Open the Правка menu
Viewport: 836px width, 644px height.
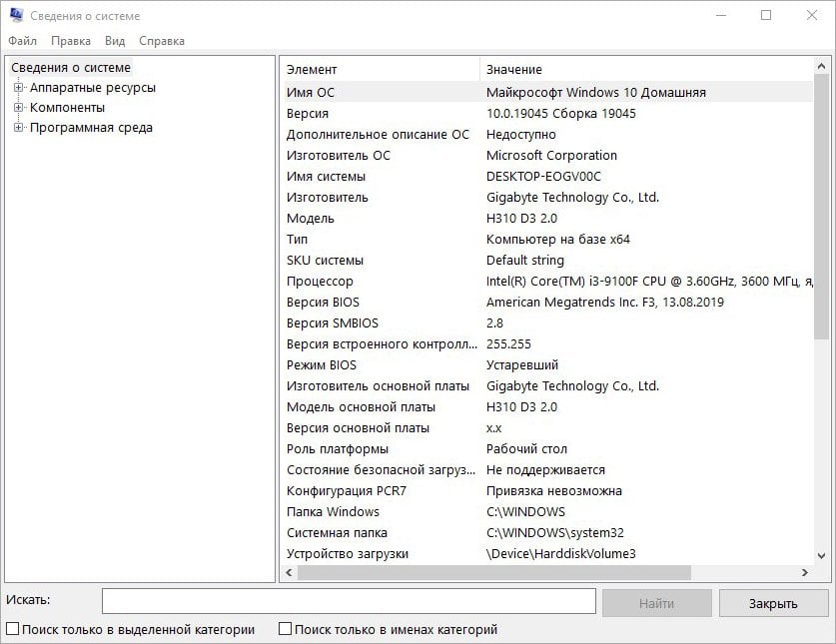[x=70, y=41]
